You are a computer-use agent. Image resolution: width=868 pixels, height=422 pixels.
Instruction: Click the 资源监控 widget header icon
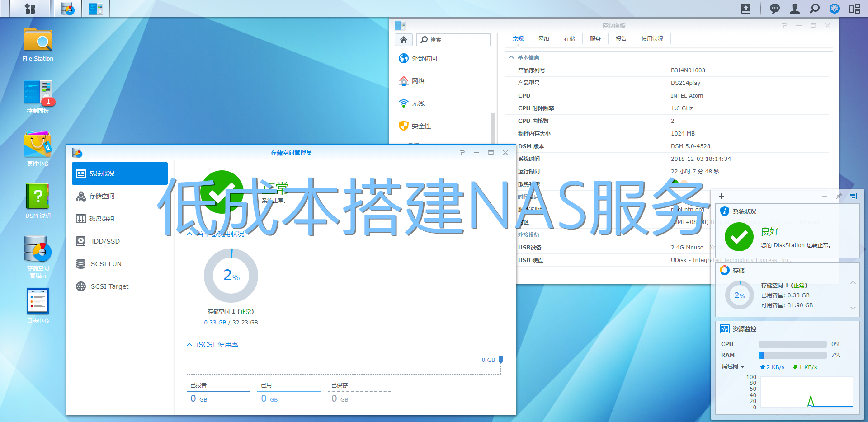[725, 329]
